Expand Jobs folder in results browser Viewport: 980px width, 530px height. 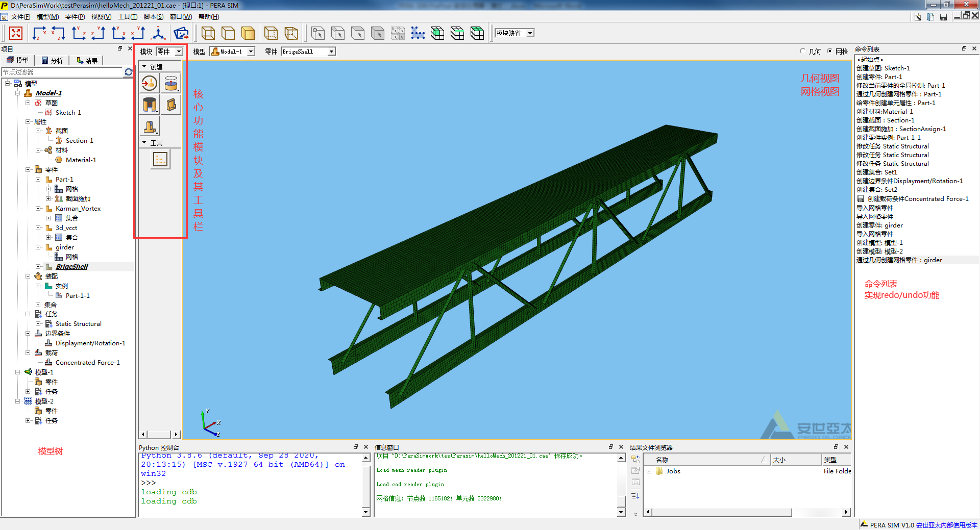point(649,471)
